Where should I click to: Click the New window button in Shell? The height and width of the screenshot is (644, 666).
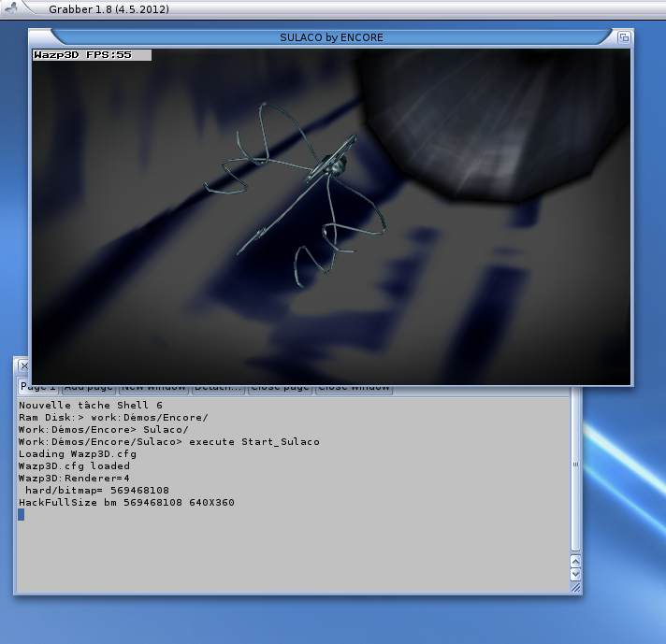tap(153, 389)
